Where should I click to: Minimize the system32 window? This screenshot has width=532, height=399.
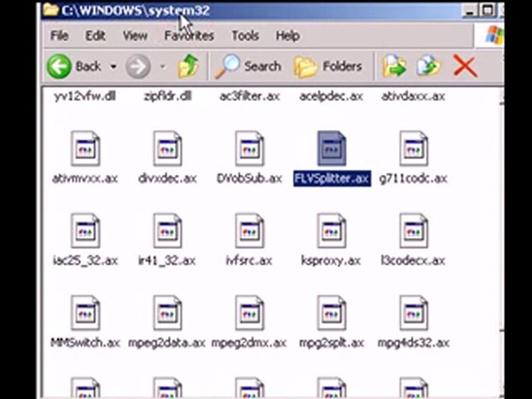(470, 11)
